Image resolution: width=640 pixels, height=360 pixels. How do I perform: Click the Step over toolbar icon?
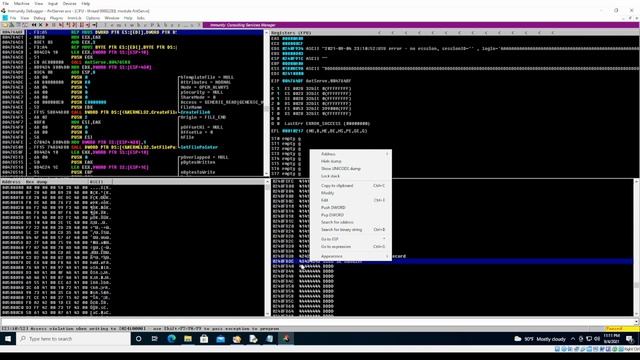[68, 25]
